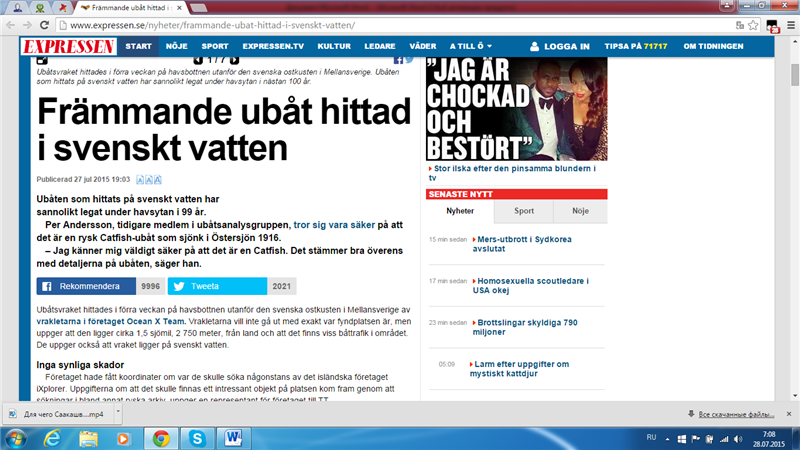Open Skype from the taskbar

[x=197, y=437]
